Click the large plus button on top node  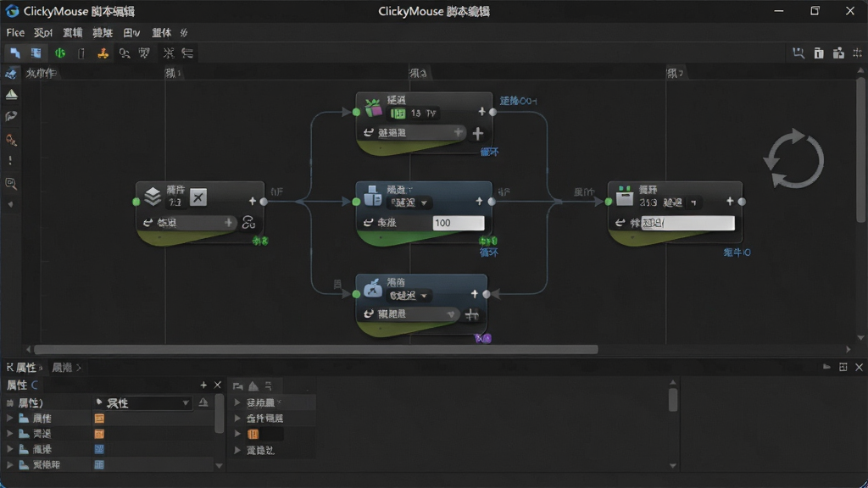tap(478, 133)
